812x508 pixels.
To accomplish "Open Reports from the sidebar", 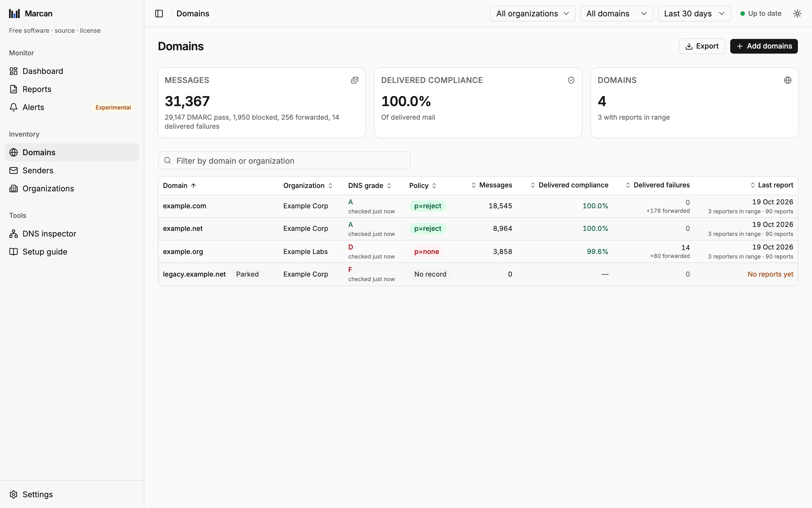I will [x=72, y=89].
